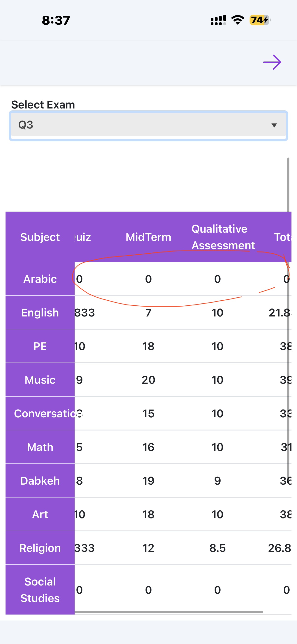Tap the purple forward arrow icon
This screenshot has height=644, width=297.
(x=272, y=62)
